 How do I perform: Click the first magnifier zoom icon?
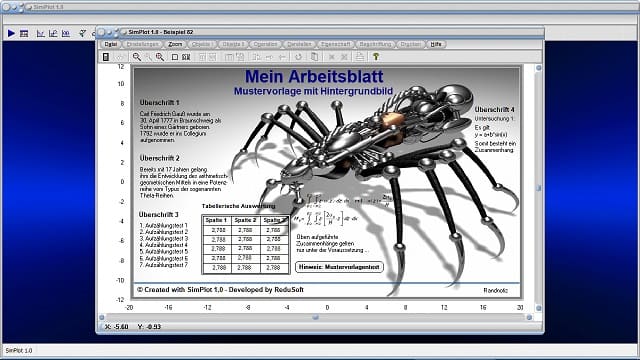coord(137,57)
